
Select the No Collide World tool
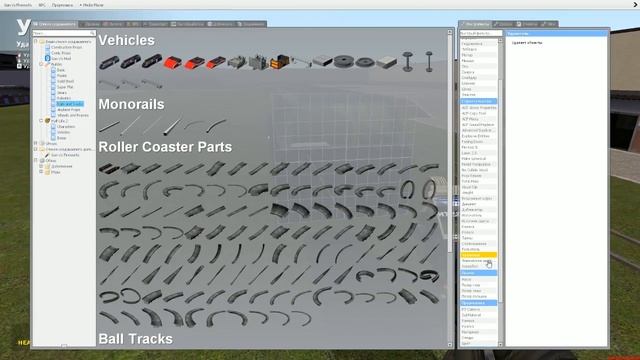click(474, 170)
